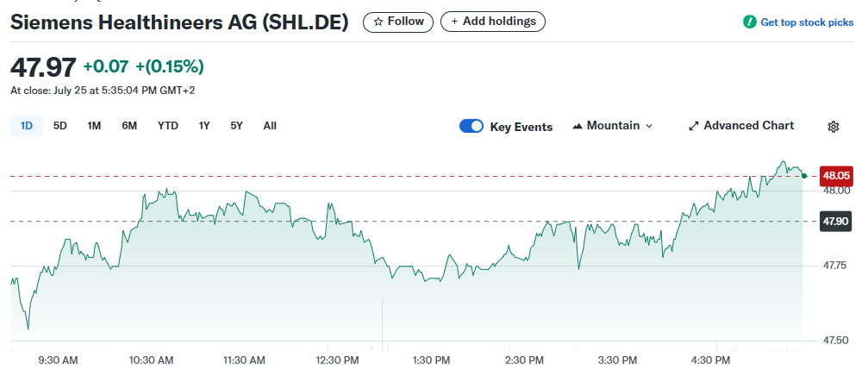
Task: Click the 1:30 PM axis label
Action: click(431, 360)
